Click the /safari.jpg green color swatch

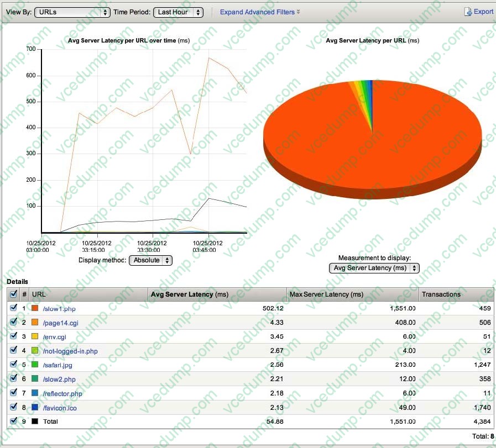35,365
